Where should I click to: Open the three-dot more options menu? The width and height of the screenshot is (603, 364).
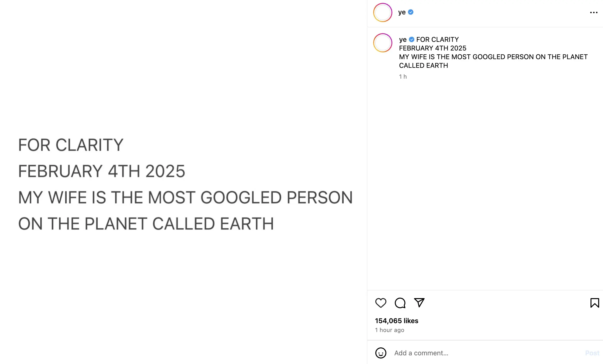pyautogui.click(x=594, y=13)
